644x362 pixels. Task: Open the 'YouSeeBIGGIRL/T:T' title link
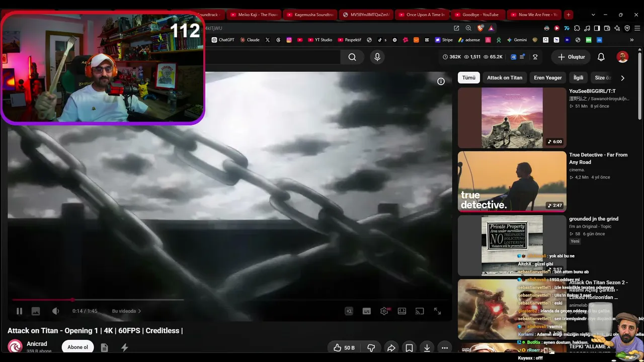592,91
